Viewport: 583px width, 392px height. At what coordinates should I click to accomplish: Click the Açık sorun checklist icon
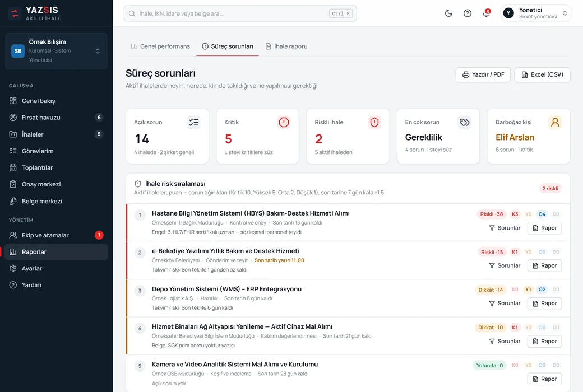coord(194,122)
